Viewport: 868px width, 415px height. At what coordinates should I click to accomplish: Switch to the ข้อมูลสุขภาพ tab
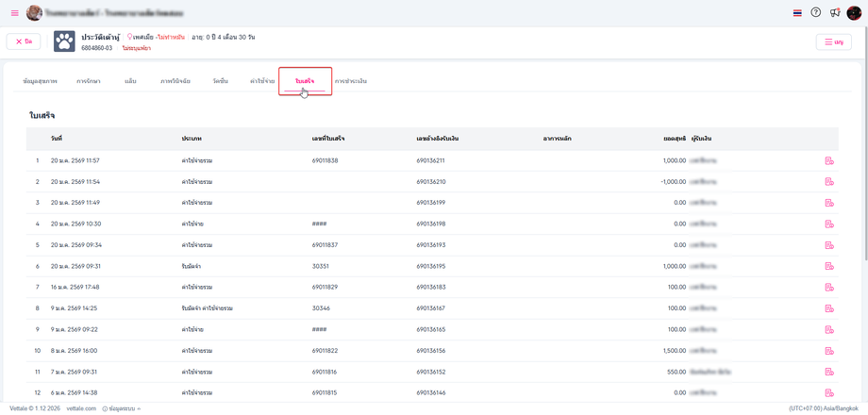(x=41, y=81)
